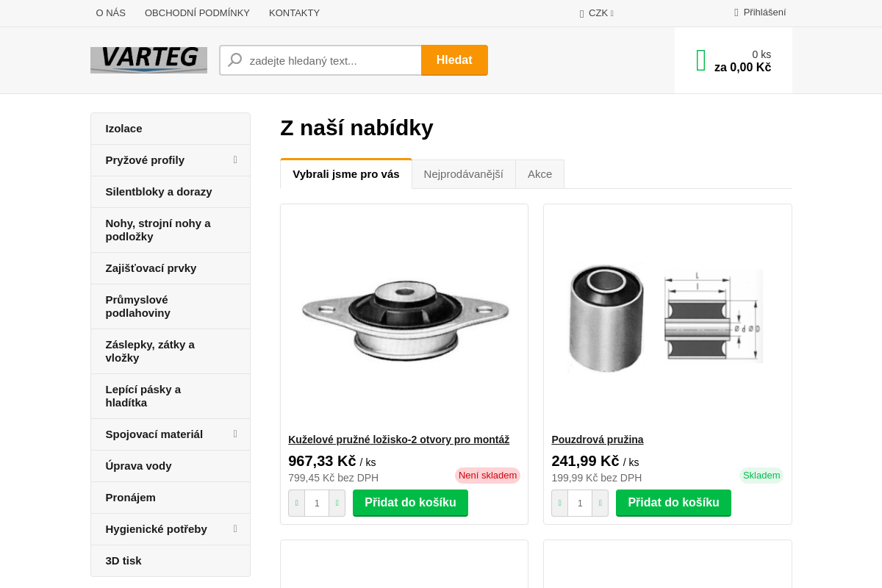Increase quantity for Kuželové pružné ložisko
The width and height of the screenshot is (882, 588).
[x=337, y=503]
